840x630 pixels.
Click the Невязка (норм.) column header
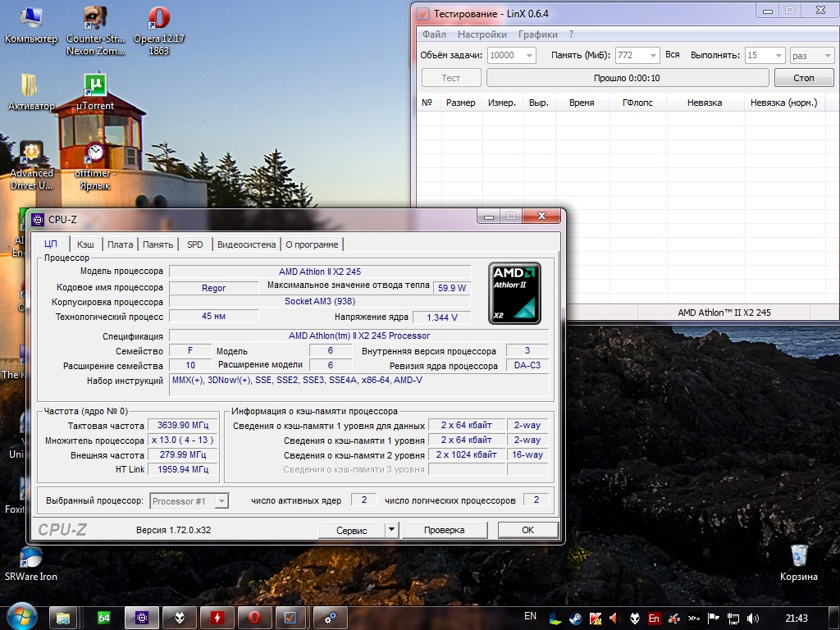tap(783, 103)
